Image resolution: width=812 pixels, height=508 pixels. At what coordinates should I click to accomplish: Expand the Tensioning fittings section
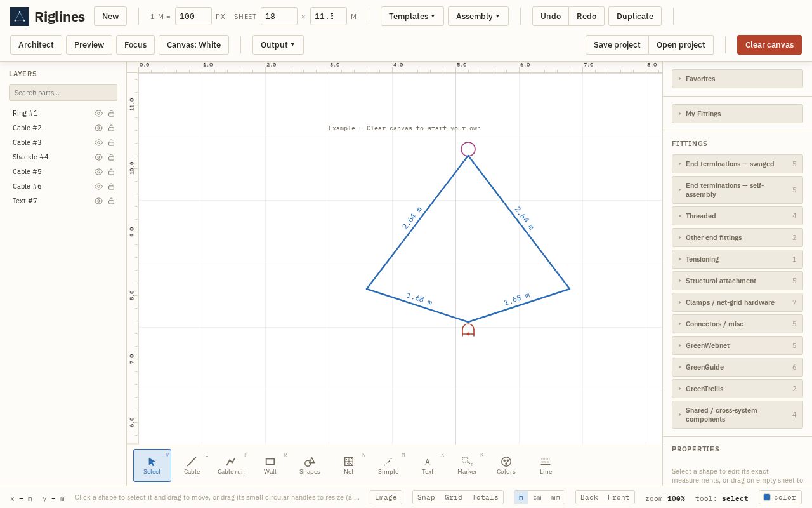(737, 259)
